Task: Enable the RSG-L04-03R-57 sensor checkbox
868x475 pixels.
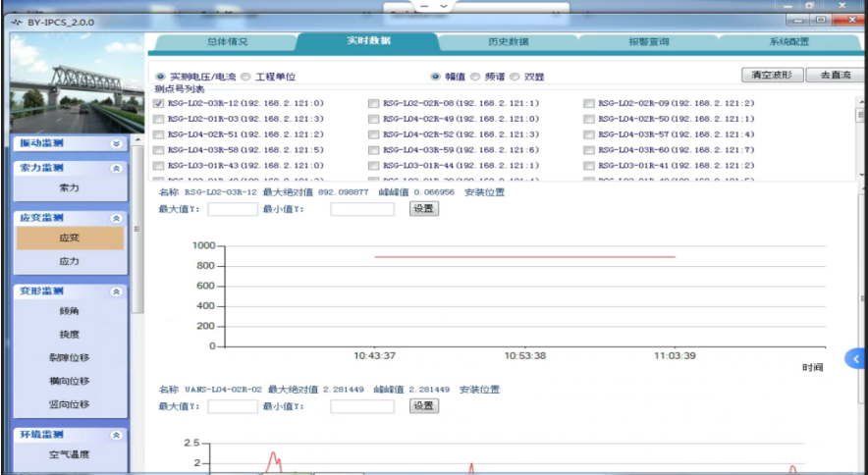Action: click(x=589, y=134)
